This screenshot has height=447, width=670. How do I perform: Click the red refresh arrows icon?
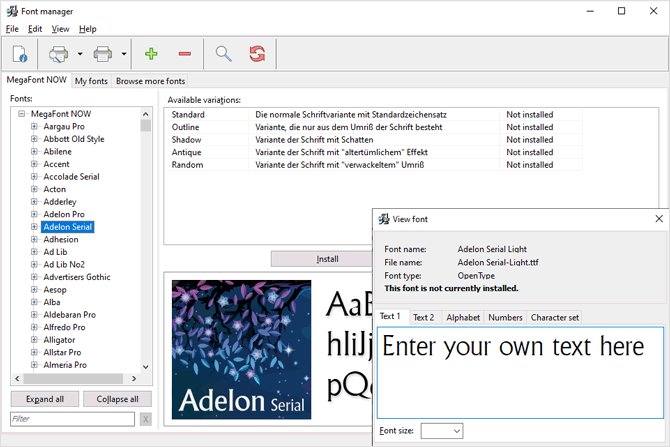tap(257, 54)
